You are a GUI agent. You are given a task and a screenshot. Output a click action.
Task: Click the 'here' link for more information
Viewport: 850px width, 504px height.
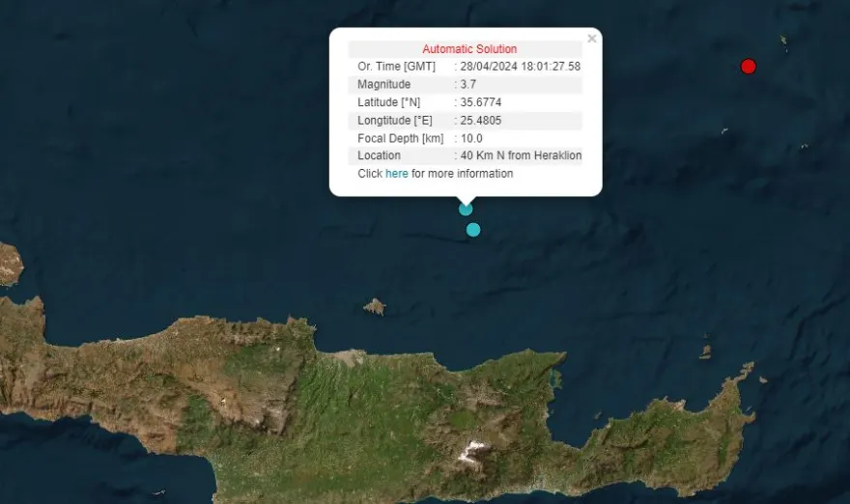(396, 174)
